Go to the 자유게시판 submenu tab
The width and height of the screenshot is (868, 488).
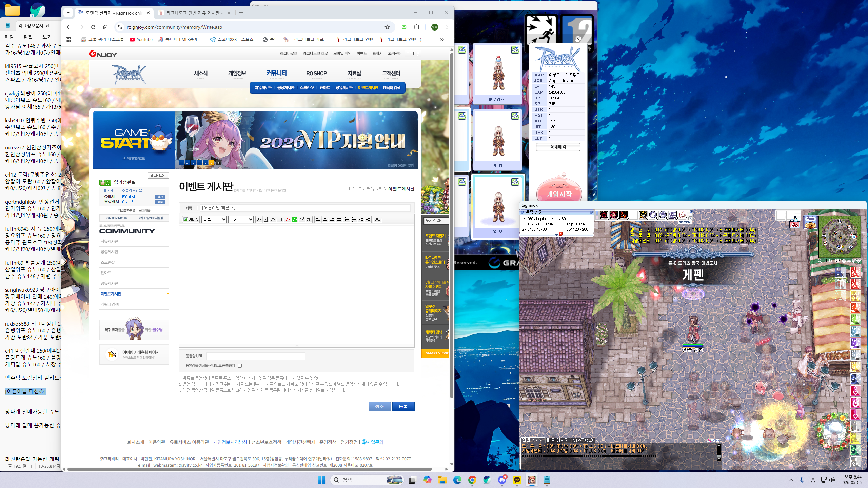(x=263, y=88)
